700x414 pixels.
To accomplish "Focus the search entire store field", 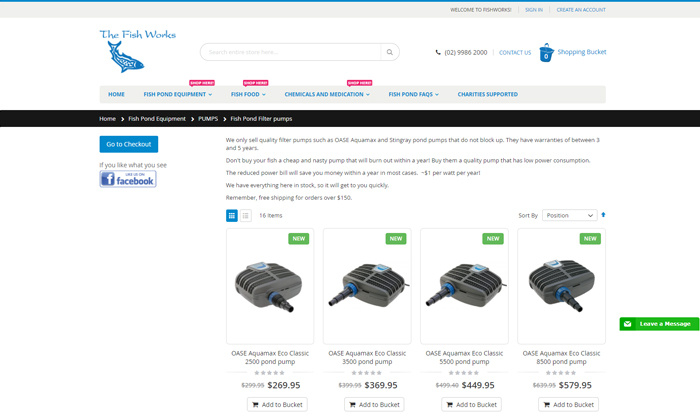I will tap(291, 52).
